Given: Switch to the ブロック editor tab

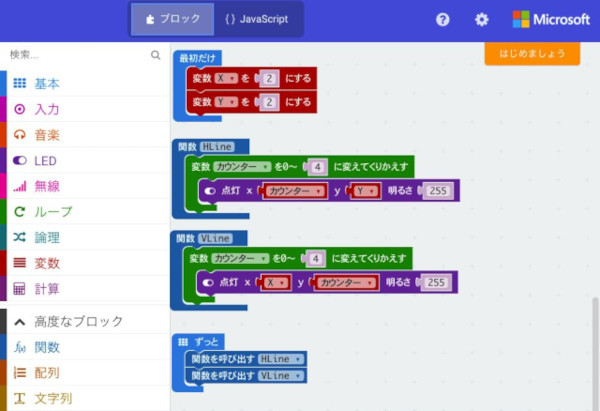Looking at the screenshot, I should point(172,19).
